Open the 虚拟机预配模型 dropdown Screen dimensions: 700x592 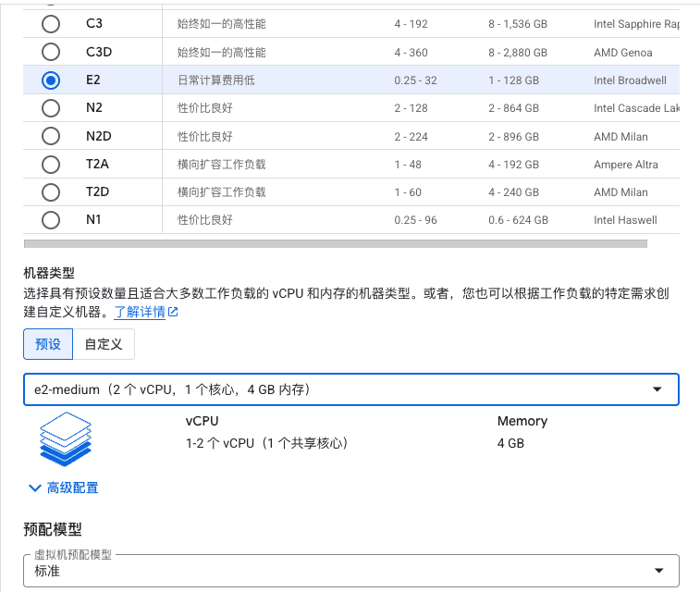pos(350,571)
